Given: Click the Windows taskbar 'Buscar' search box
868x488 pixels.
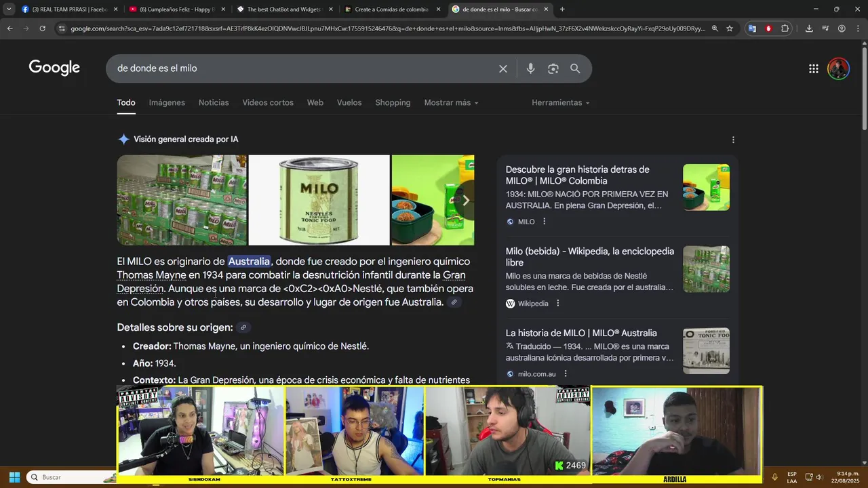Looking at the screenshot, I should tap(71, 477).
